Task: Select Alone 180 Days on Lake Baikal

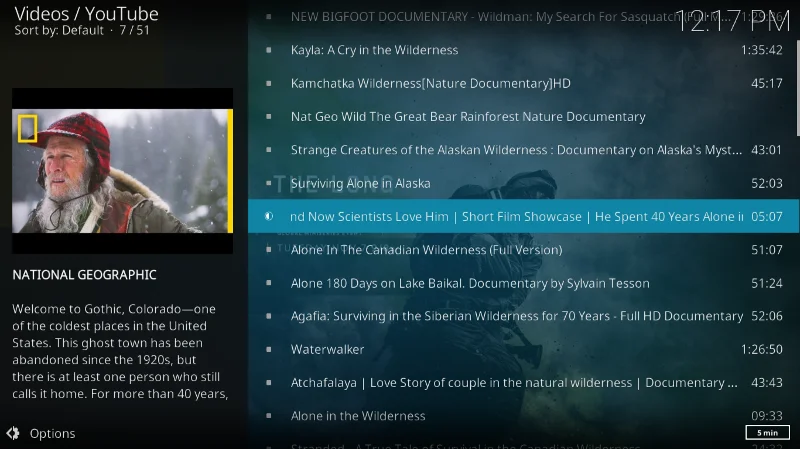Action: [523, 283]
